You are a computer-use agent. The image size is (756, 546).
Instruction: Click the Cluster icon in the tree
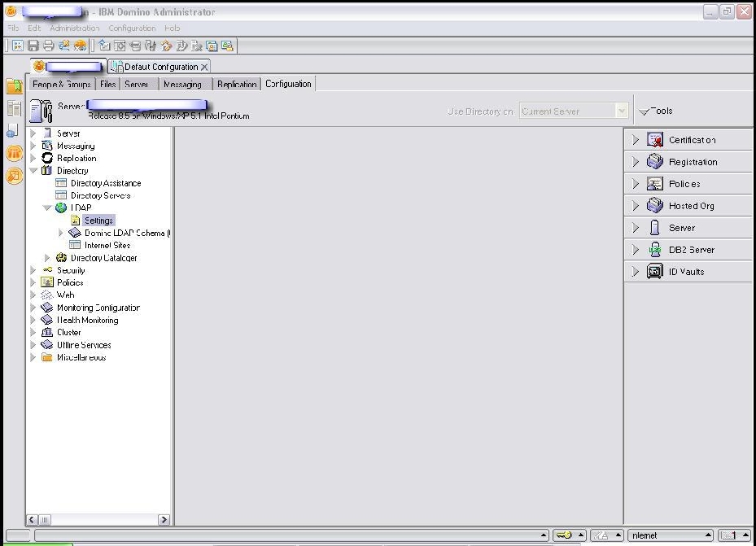coord(46,332)
